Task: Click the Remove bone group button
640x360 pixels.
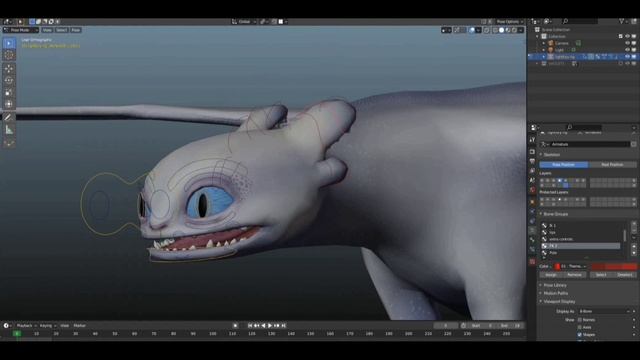Action: point(574,275)
